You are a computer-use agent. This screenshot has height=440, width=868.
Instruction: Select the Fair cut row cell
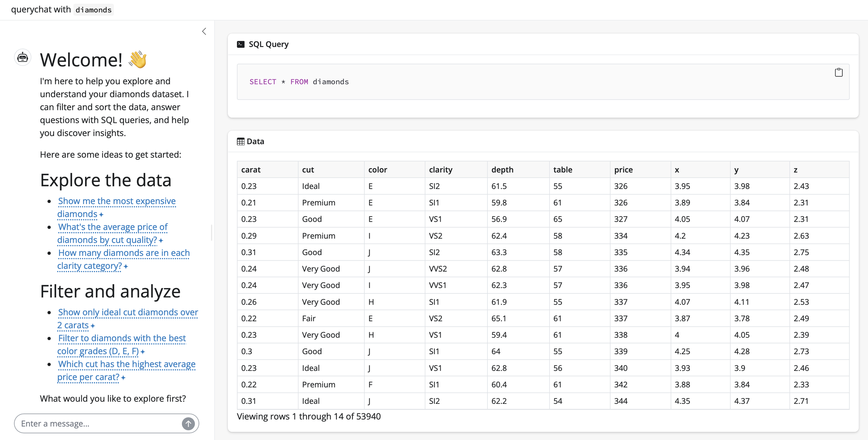309,318
